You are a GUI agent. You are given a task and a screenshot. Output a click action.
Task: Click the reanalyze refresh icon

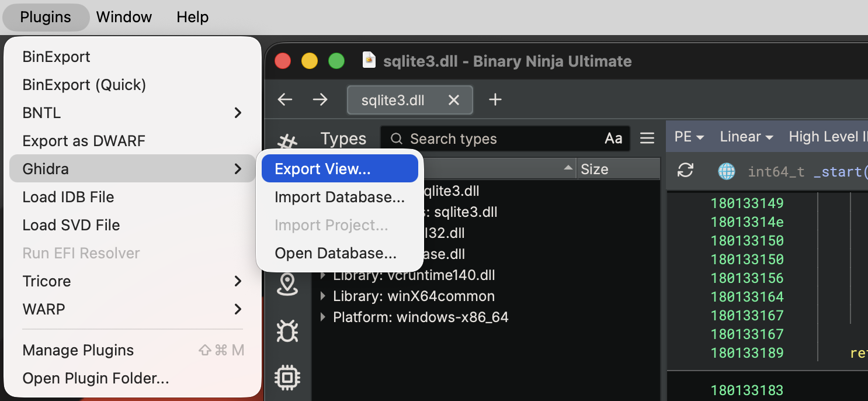(x=685, y=171)
